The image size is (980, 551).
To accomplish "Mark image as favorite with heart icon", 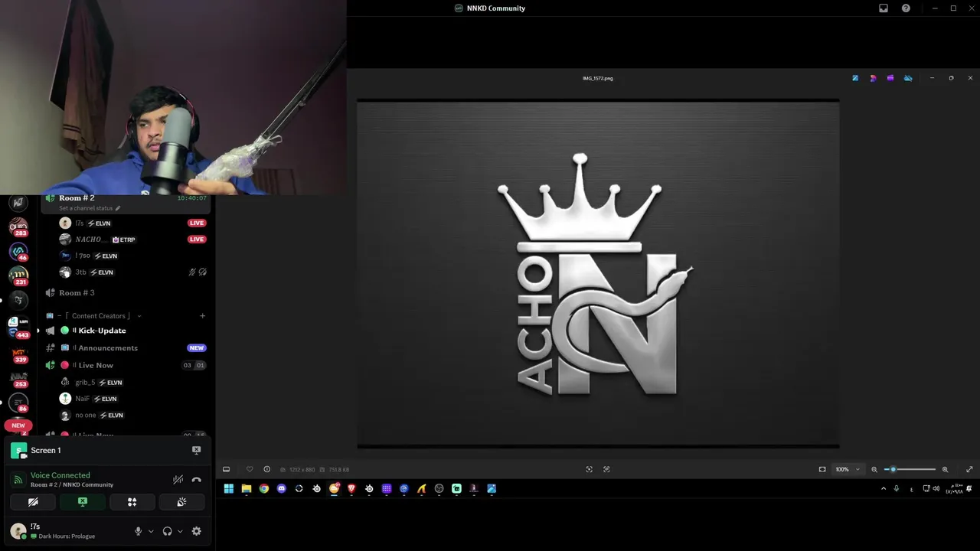I will (249, 469).
